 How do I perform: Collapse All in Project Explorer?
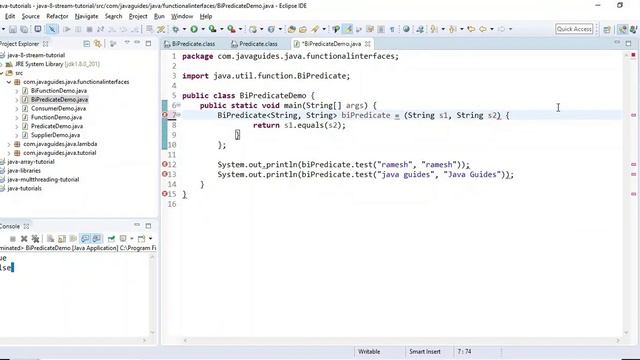pyautogui.click(x=87, y=43)
